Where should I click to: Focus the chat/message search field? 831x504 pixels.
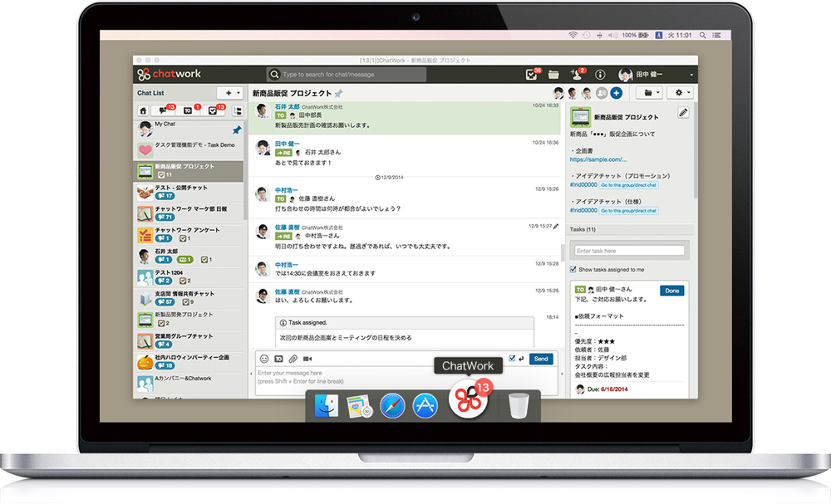(x=346, y=75)
